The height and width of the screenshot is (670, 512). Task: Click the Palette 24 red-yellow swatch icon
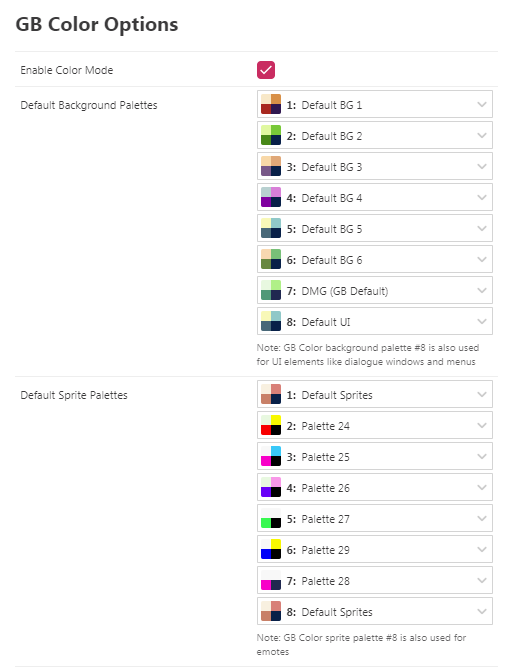pyautogui.click(x=271, y=426)
